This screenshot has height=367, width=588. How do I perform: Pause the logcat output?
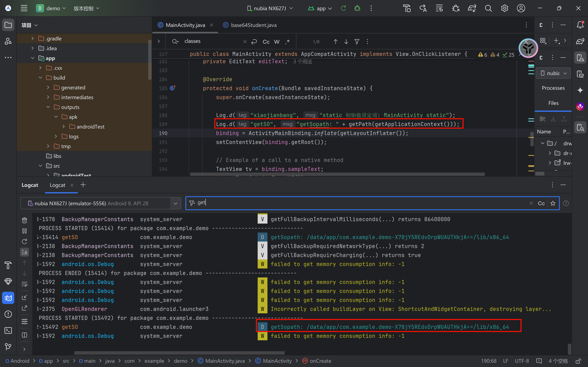coord(24,231)
